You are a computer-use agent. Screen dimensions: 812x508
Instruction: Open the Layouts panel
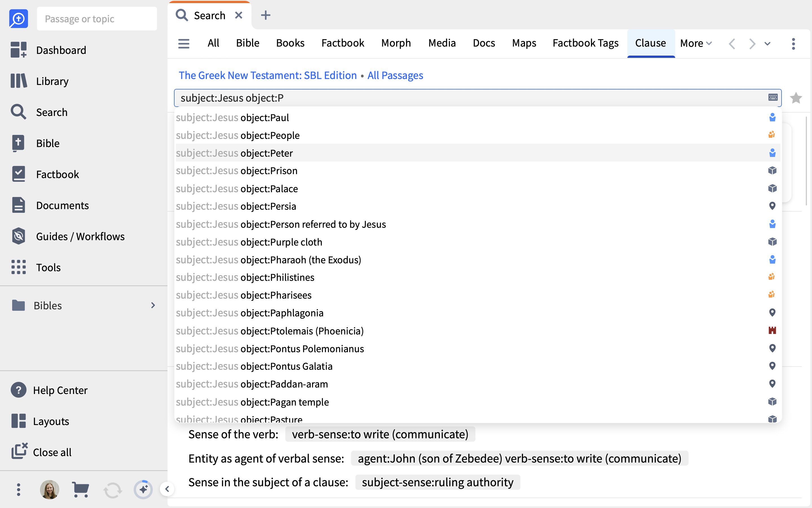tap(40, 421)
